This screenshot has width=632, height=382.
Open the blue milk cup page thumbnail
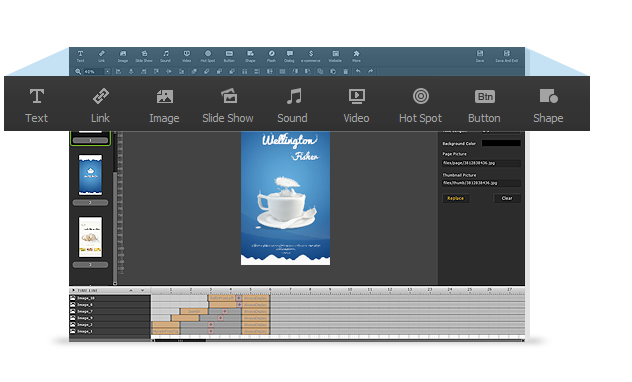(x=90, y=175)
